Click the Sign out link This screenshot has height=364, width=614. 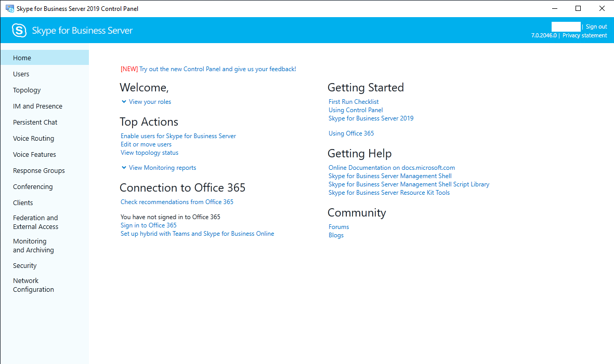coord(596,26)
